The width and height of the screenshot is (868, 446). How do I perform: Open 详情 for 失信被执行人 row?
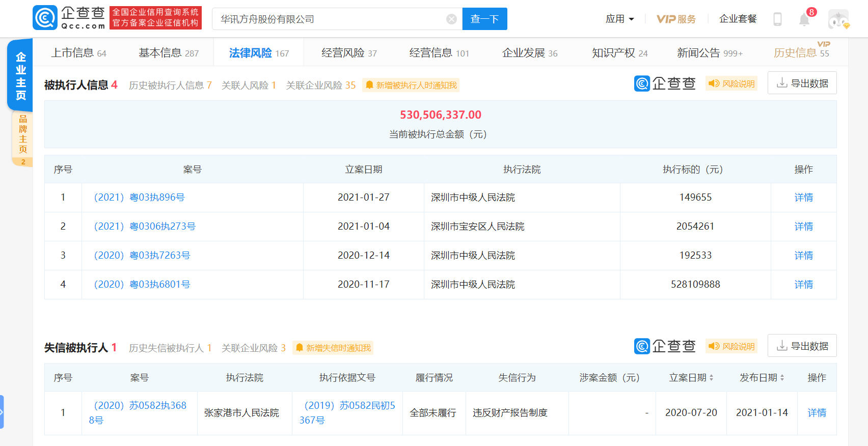[817, 412]
